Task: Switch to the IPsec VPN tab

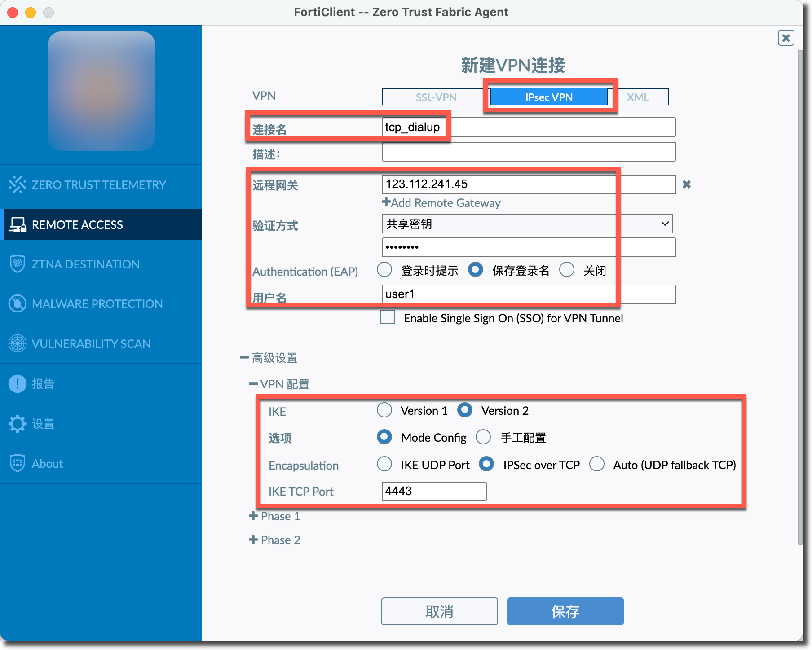Action: click(x=549, y=97)
